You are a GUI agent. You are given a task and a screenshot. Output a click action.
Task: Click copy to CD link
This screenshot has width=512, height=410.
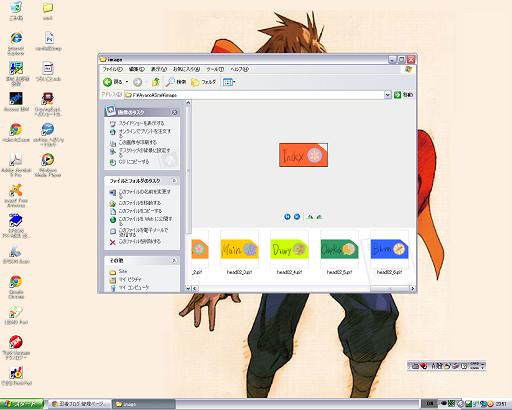pos(134,162)
